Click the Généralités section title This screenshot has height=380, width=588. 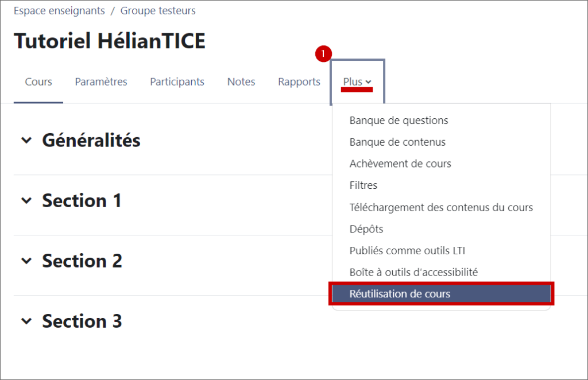91,141
